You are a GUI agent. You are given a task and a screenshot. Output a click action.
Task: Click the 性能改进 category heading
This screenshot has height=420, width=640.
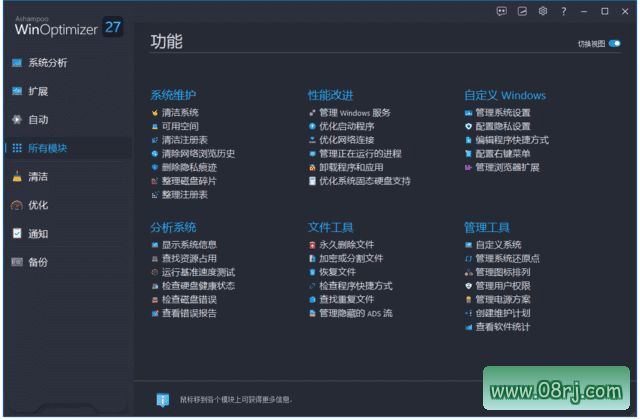331,95
